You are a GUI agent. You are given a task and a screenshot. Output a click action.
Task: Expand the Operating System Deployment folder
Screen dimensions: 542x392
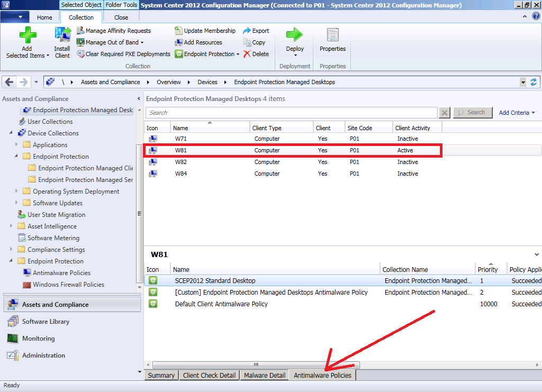(16, 190)
